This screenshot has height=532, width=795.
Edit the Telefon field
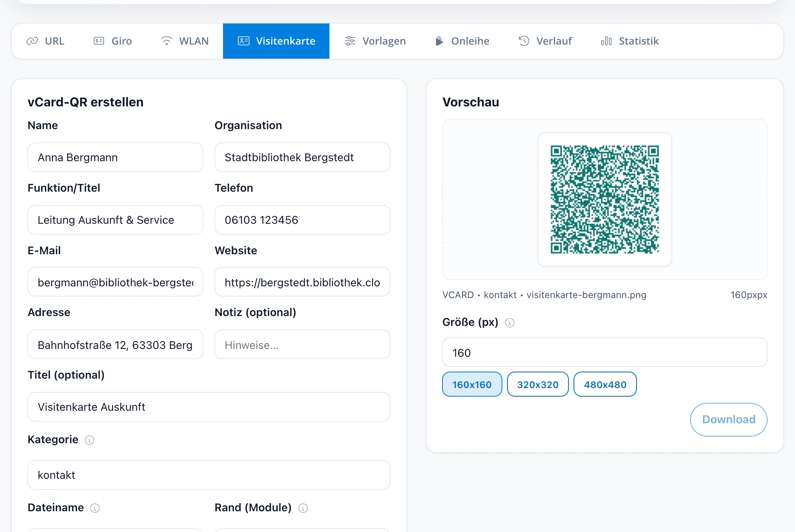[x=302, y=220]
